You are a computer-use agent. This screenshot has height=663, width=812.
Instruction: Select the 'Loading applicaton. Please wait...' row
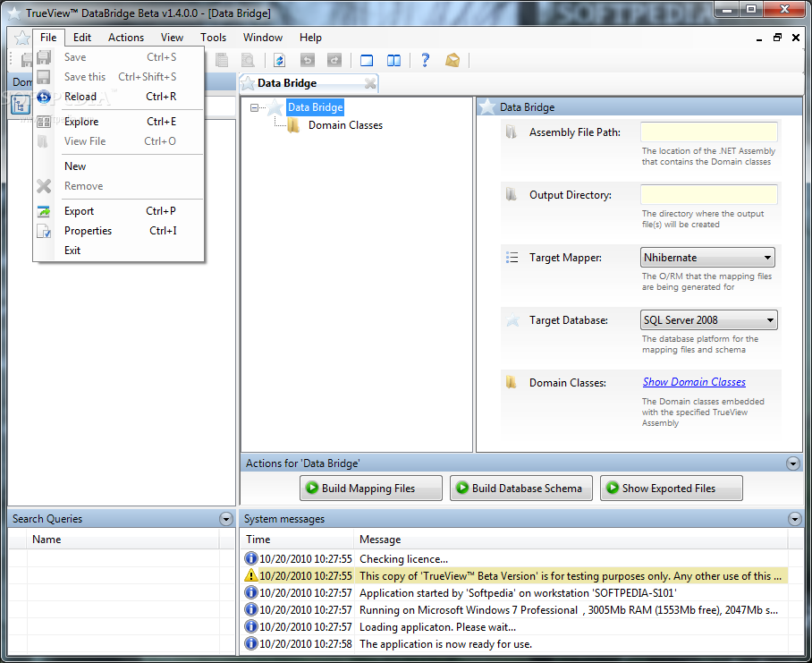[x=515, y=626]
